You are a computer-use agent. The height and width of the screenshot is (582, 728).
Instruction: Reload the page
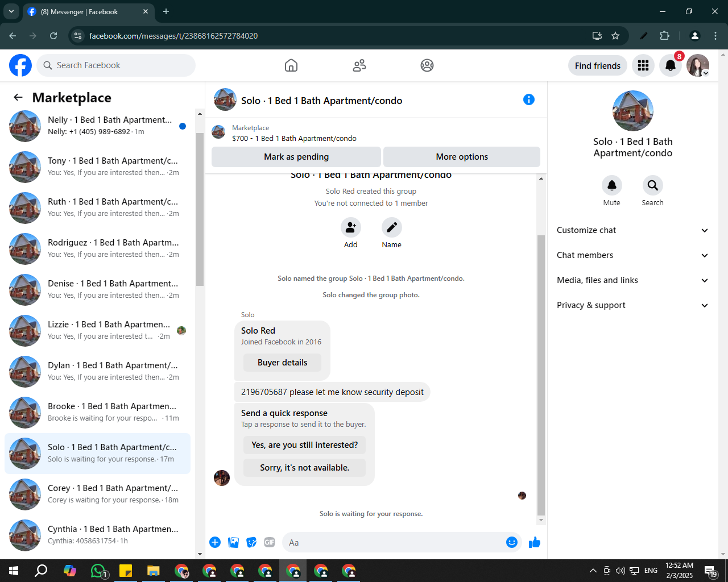(x=53, y=36)
